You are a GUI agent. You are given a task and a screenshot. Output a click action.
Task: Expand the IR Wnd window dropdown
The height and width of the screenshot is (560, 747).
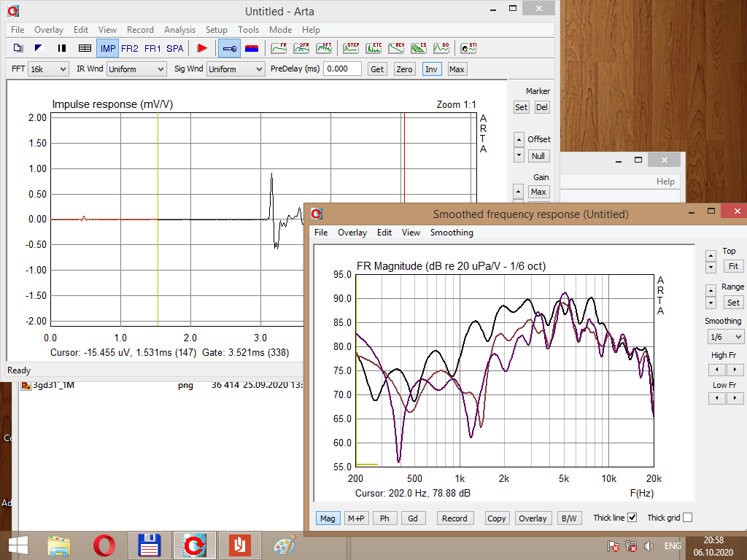[136, 69]
